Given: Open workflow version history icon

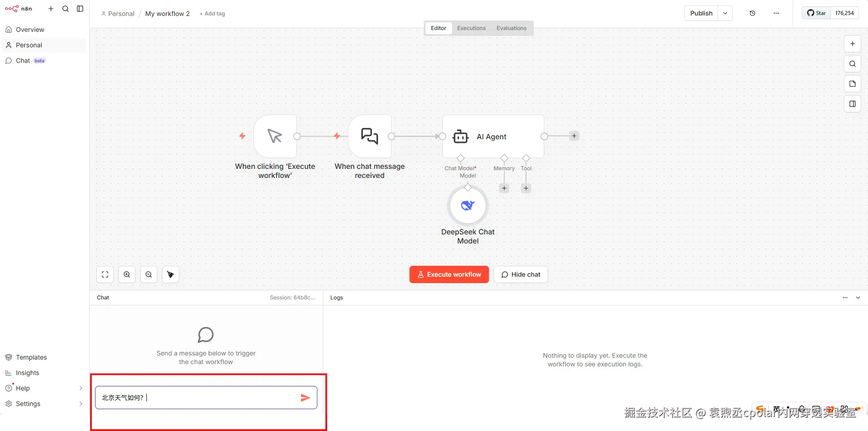Looking at the screenshot, I should tap(753, 13).
